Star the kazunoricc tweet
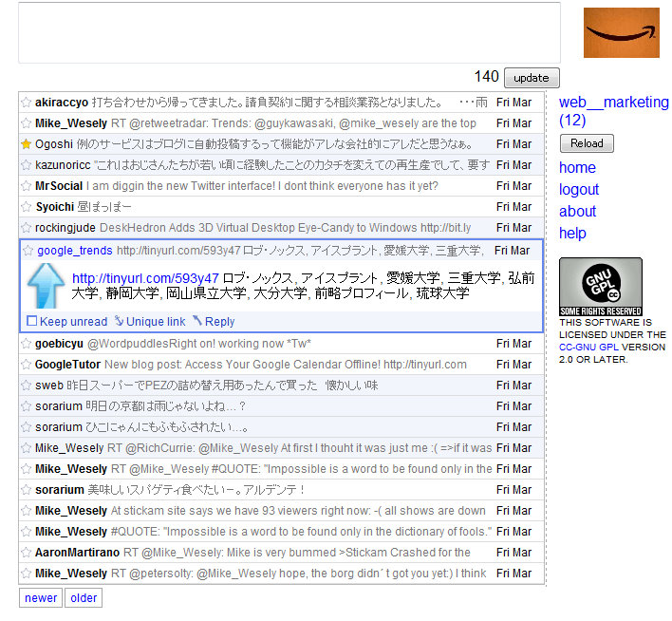The height and width of the screenshot is (621, 672). click(27, 165)
